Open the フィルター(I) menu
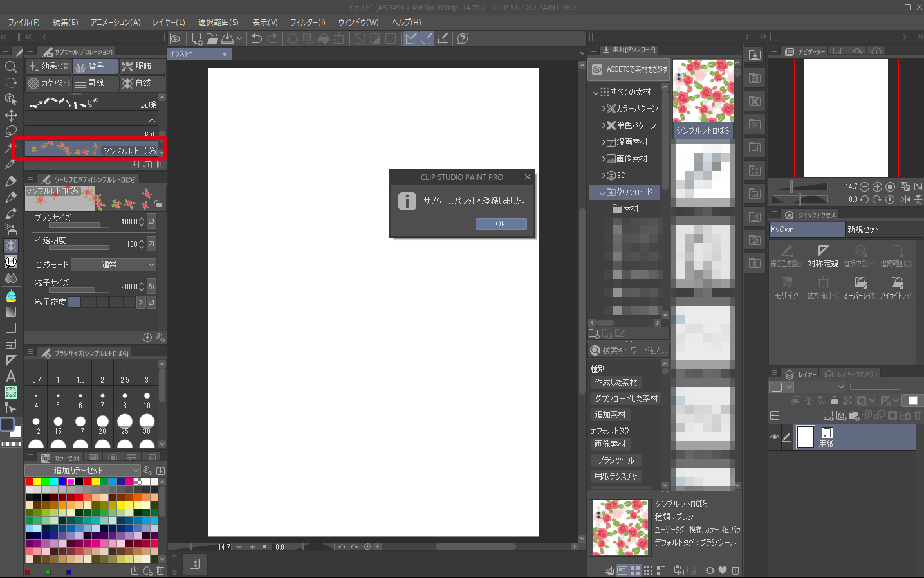The height and width of the screenshot is (578, 924). pos(308,22)
